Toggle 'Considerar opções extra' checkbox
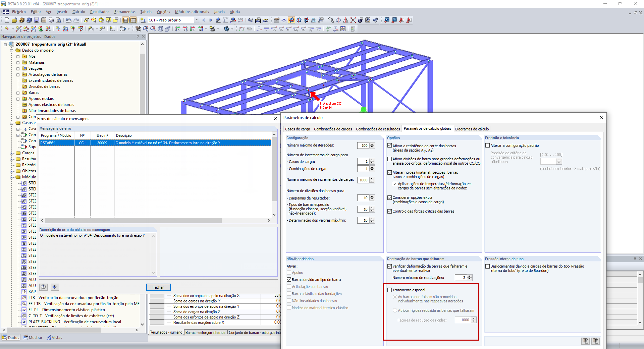This screenshot has height=349, width=644. (x=389, y=197)
